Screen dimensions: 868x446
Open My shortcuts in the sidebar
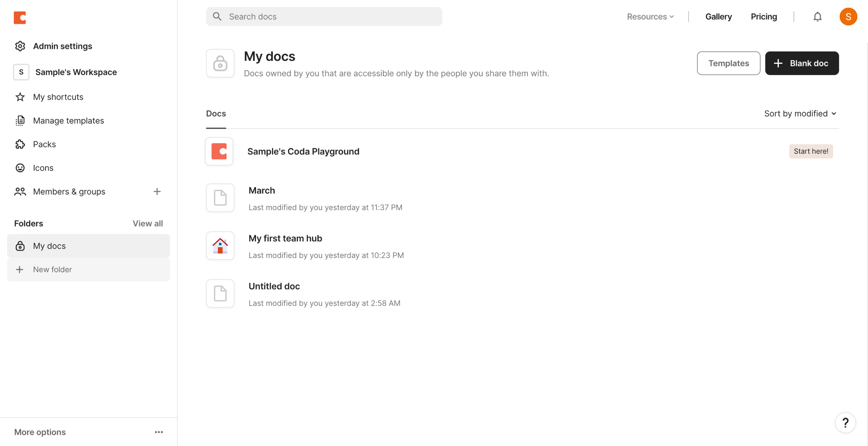[58, 97]
